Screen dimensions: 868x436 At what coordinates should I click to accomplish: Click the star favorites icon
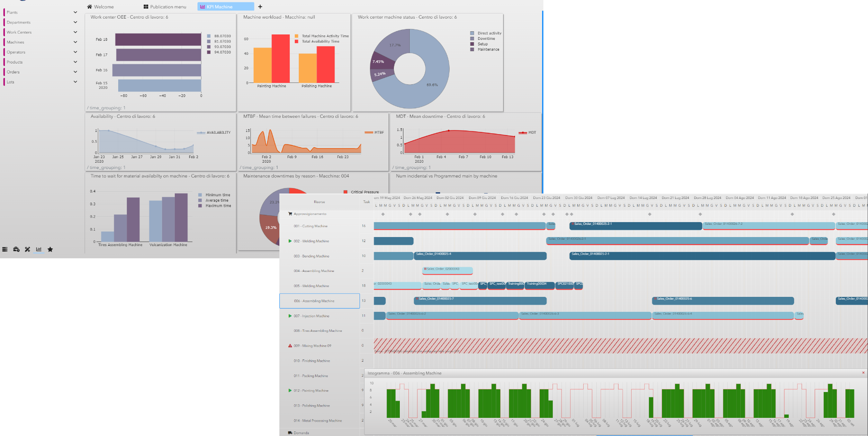click(50, 249)
